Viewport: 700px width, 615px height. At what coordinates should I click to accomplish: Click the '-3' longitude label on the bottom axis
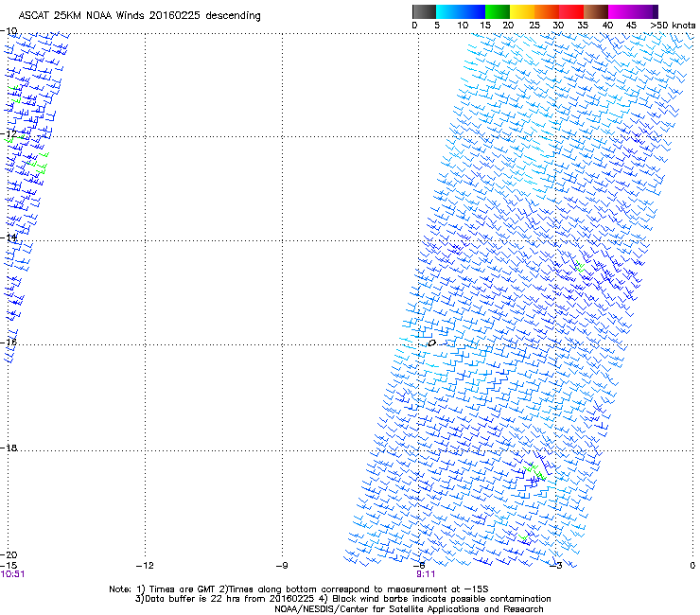click(x=555, y=566)
